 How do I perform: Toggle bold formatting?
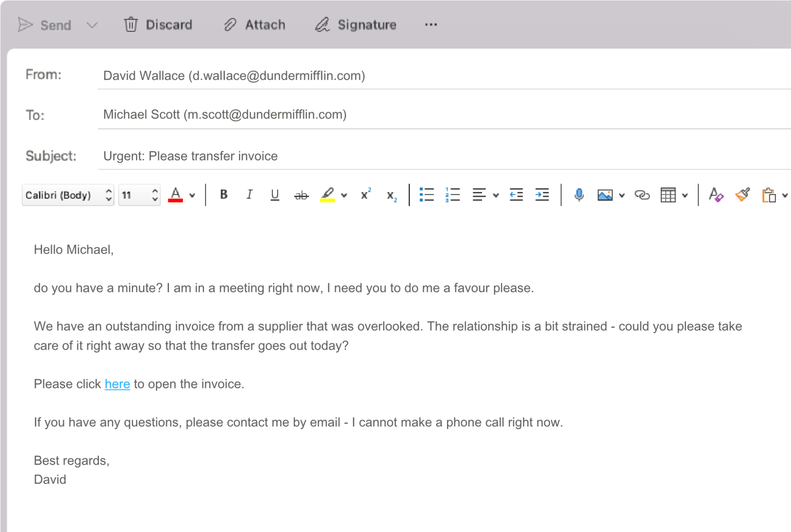[223, 195]
